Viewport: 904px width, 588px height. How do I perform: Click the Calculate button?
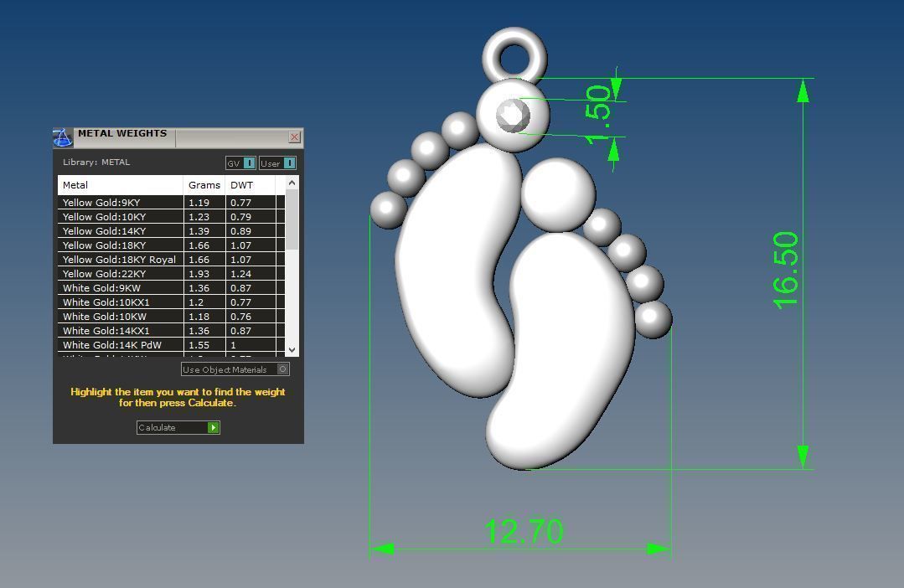click(178, 427)
